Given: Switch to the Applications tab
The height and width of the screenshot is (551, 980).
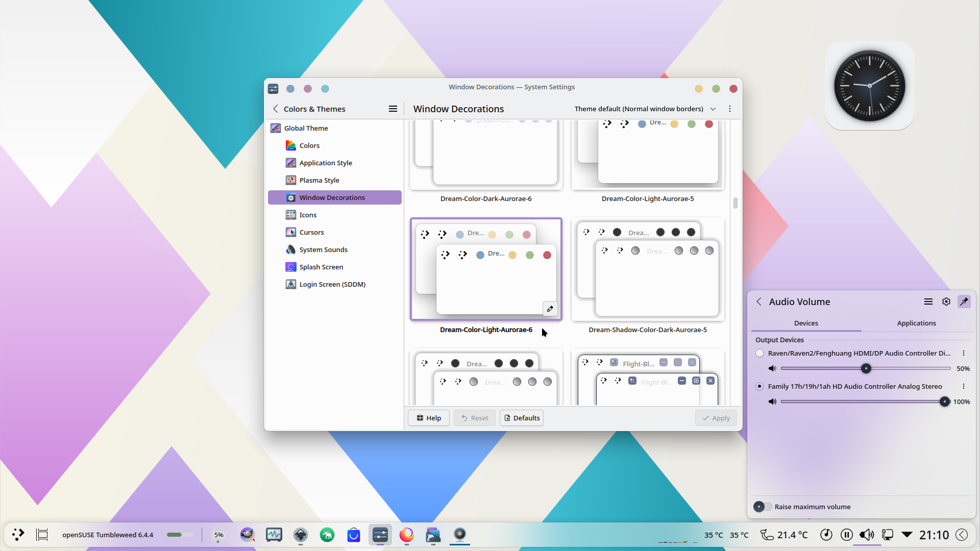Looking at the screenshot, I should [916, 323].
